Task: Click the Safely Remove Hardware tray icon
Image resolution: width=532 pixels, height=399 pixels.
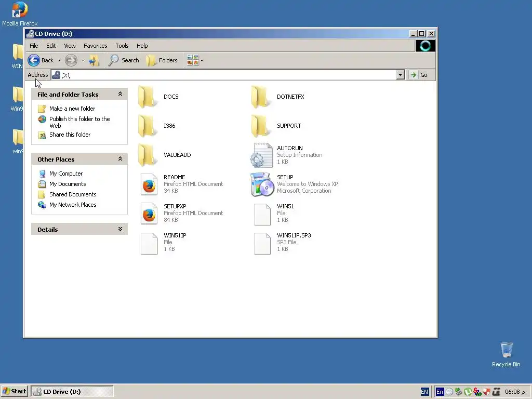Action: tap(458, 392)
